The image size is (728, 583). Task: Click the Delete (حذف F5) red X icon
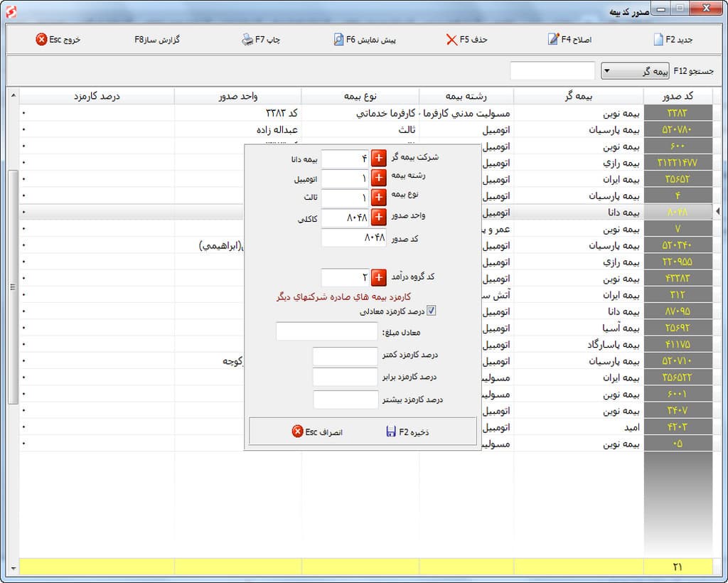[451, 40]
